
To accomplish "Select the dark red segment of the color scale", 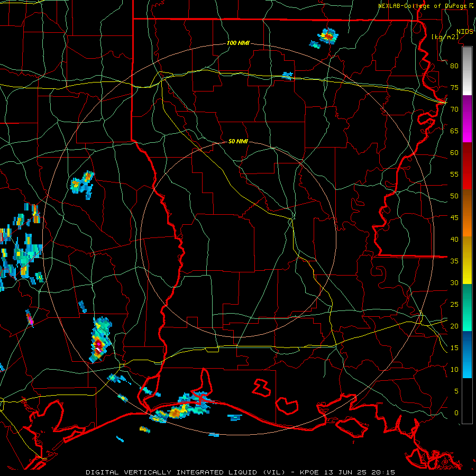I will click(467, 166).
